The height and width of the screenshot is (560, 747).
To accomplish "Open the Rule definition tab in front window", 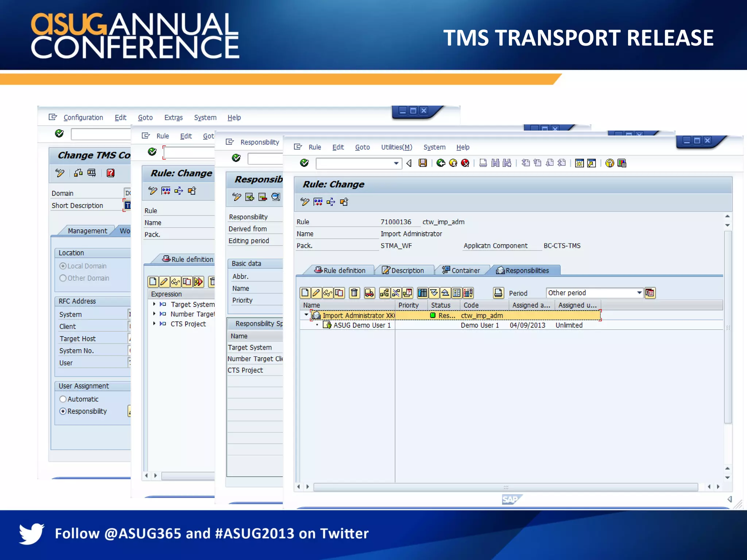I will [x=340, y=271].
